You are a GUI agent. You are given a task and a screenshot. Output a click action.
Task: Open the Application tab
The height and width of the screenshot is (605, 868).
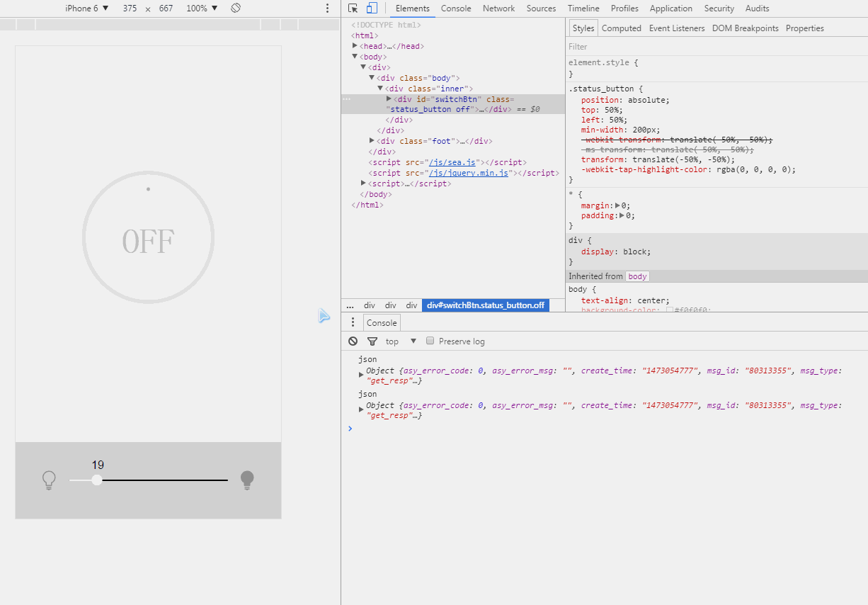(671, 9)
